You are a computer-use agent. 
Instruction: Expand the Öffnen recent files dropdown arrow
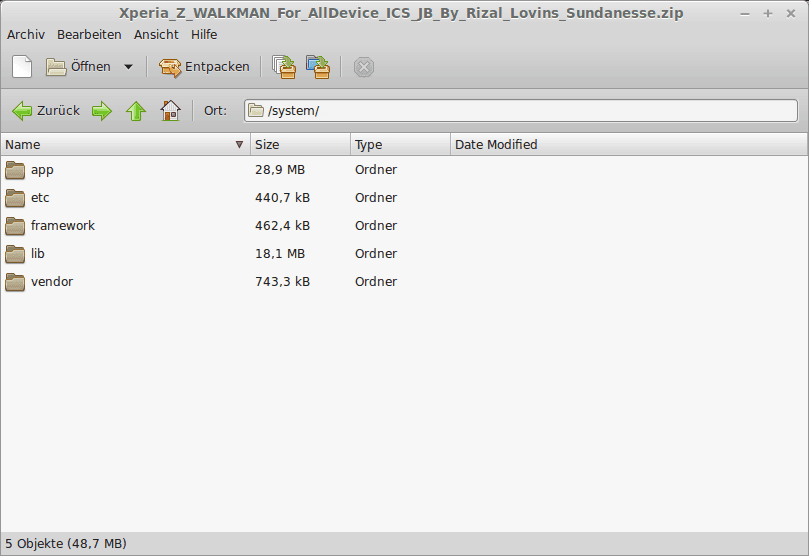pos(128,67)
